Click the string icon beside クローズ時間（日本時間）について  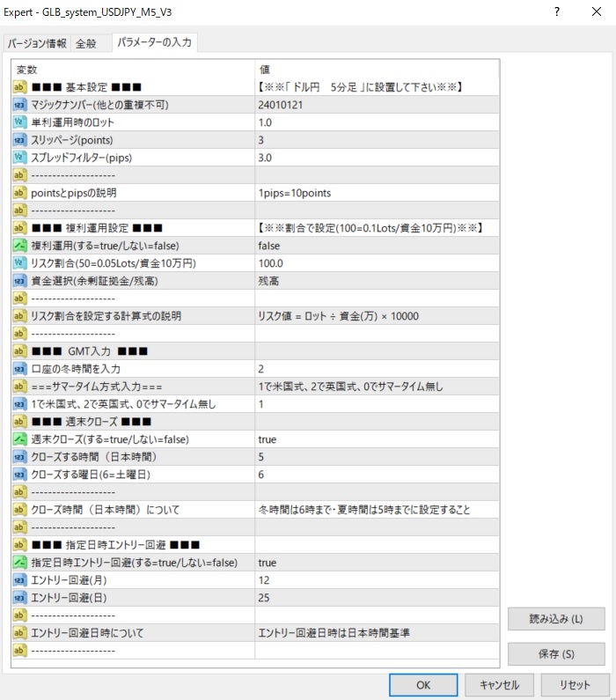coord(19,510)
